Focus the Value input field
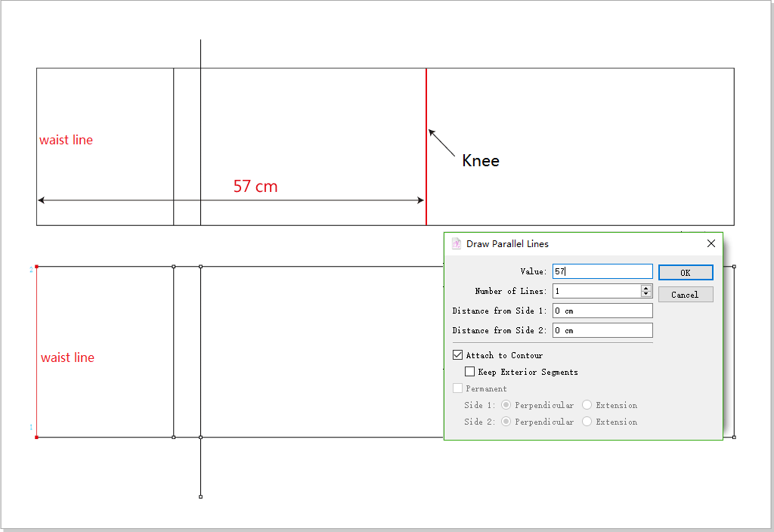This screenshot has height=532, width=774. click(602, 271)
